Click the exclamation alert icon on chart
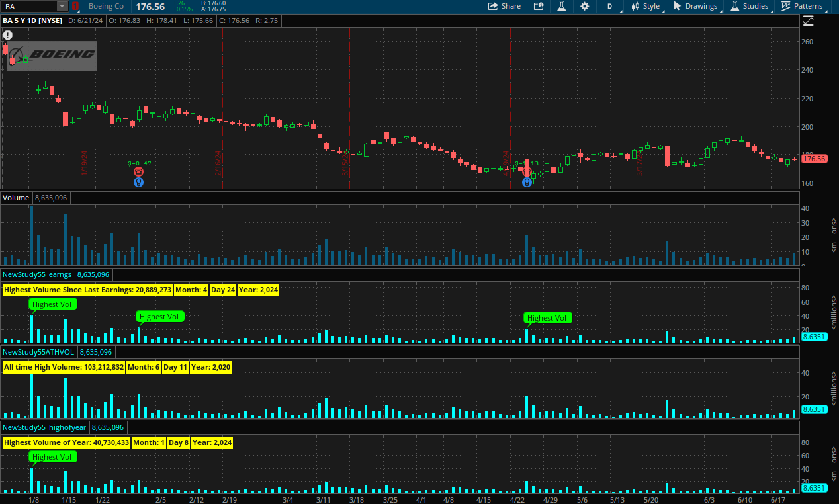This screenshot has height=504, width=839. (8, 35)
